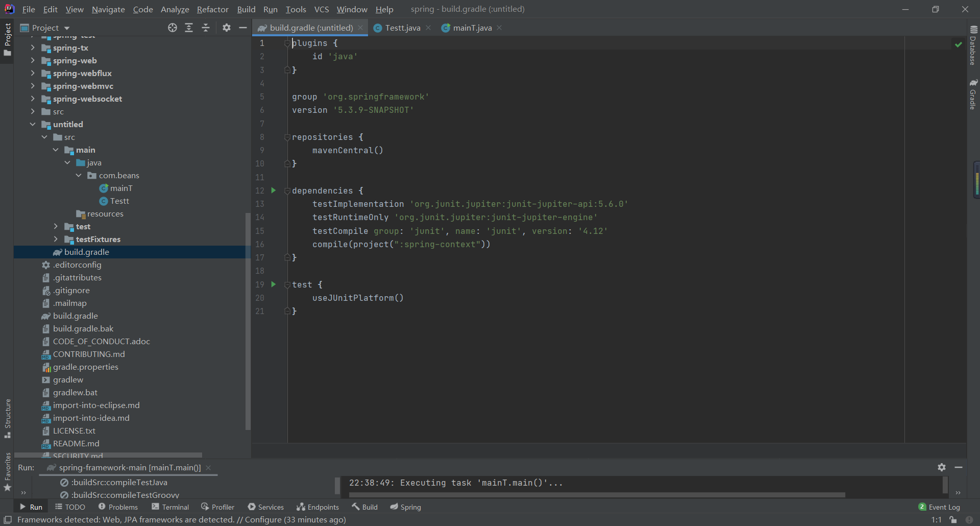Click the Run console horizontal scrollbar

click(x=597, y=495)
